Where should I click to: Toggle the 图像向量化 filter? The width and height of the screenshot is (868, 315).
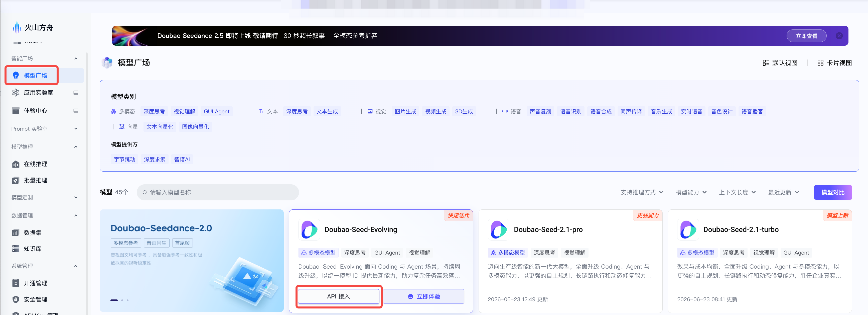tap(195, 127)
